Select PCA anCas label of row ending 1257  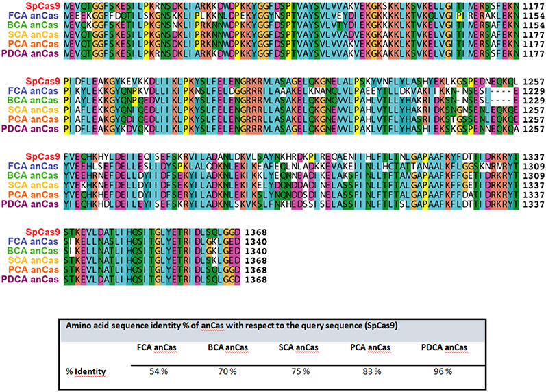33,119
